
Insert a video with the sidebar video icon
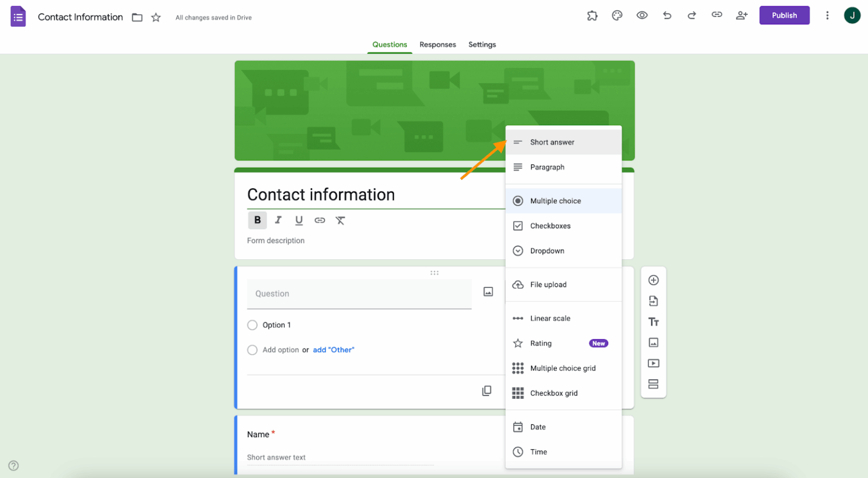click(653, 363)
